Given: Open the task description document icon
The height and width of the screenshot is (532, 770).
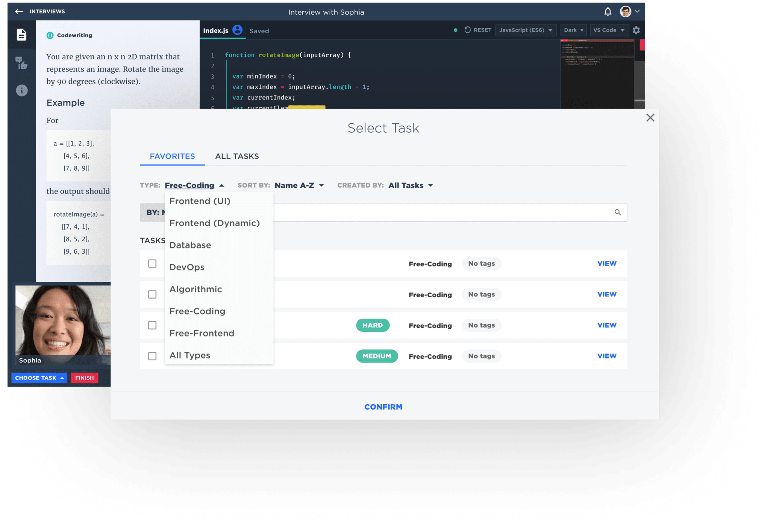Looking at the screenshot, I should point(21,35).
